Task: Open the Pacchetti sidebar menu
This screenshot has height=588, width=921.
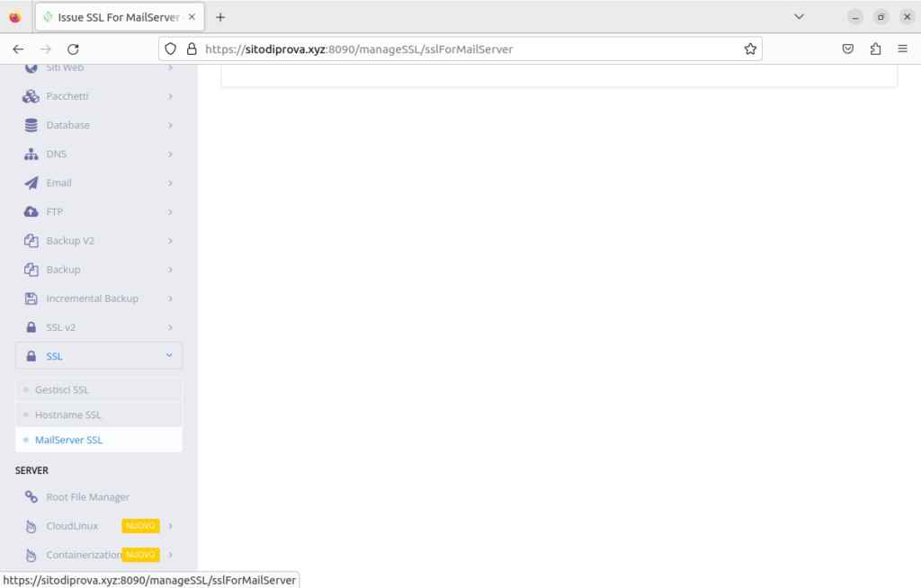Action: 99,96
